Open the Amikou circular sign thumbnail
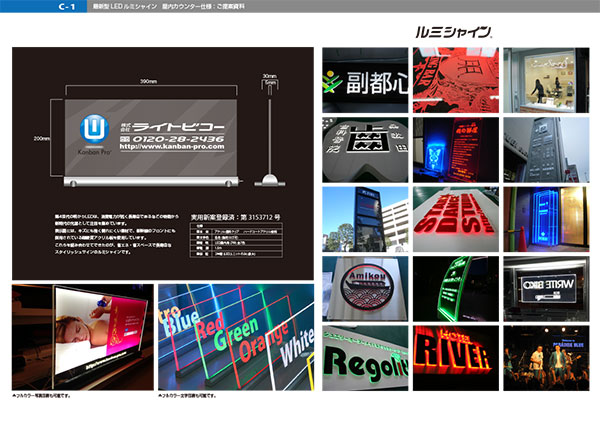 coord(365,289)
